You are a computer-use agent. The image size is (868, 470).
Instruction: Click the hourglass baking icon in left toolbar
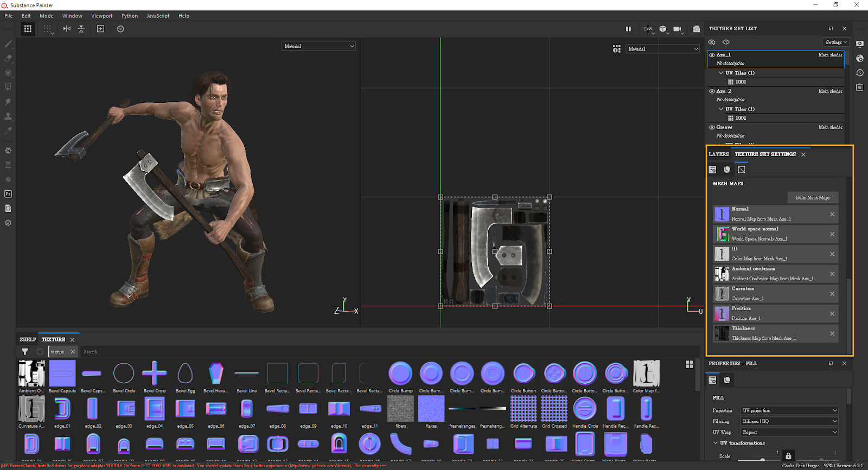pyautogui.click(x=8, y=165)
